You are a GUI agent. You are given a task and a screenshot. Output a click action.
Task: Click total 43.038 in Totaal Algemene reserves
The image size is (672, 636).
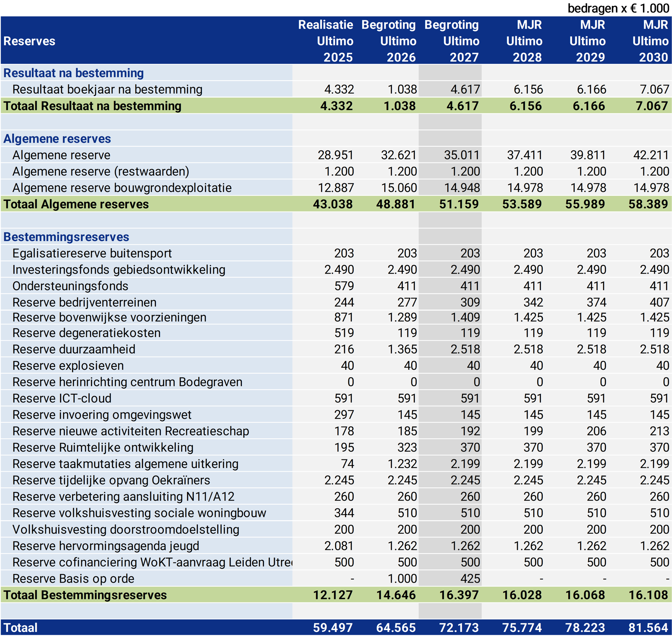(333, 204)
